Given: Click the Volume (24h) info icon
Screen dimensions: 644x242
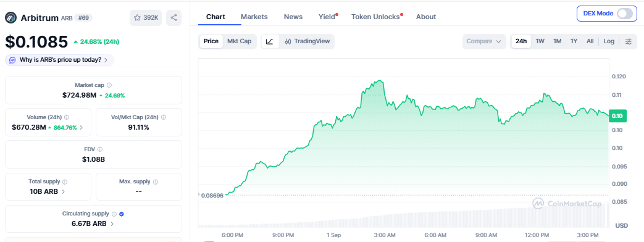Looking at the screenshot, I should pyautogui.click(x=67, y=117).
